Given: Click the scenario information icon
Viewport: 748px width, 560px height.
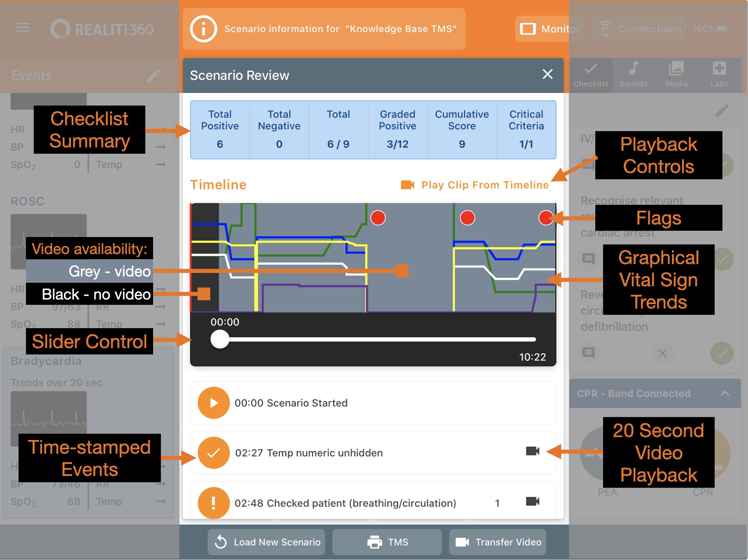Looking at the screenshot, I should (x=203, y=29).
